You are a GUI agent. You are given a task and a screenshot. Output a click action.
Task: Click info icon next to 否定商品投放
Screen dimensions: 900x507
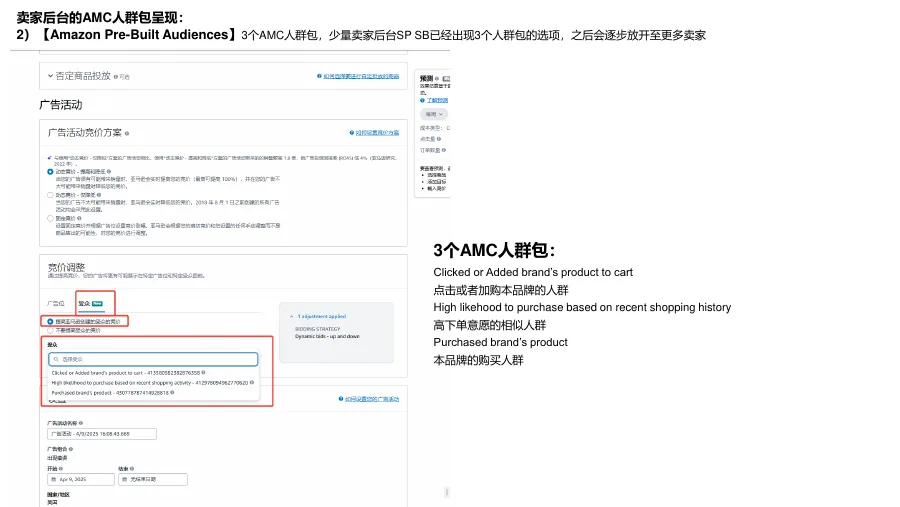(115, 77)
